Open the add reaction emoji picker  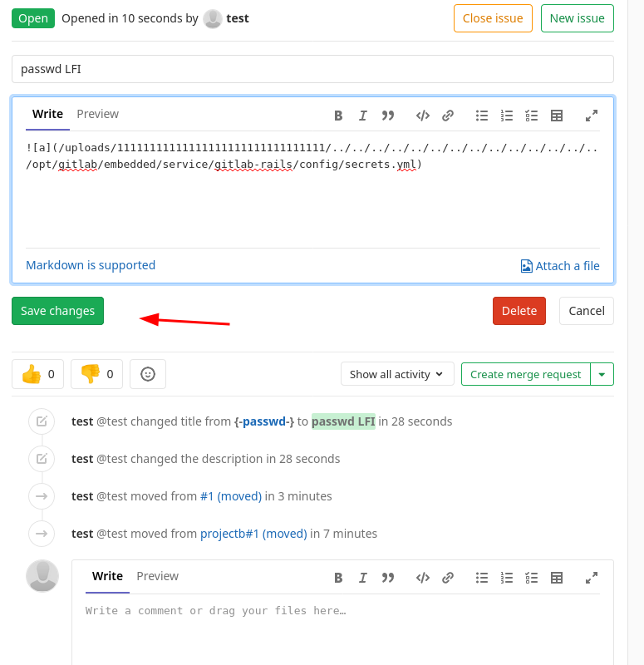click(x=148, y=374)
